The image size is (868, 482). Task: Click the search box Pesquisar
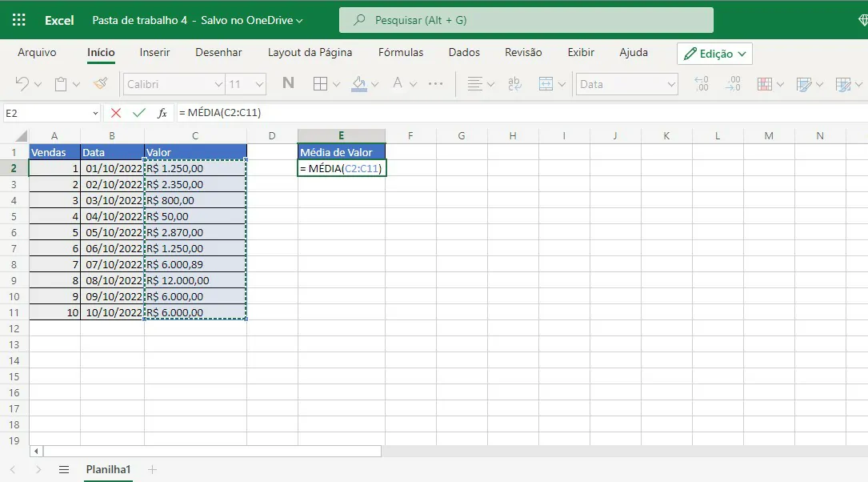tap(526, 20)
